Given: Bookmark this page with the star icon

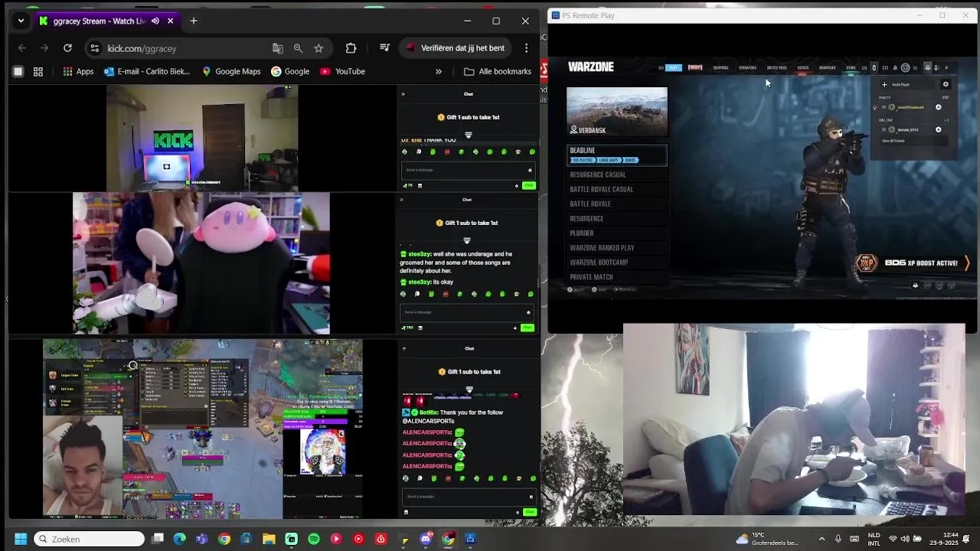Looking at the screenshot, I should coord(318,48).
